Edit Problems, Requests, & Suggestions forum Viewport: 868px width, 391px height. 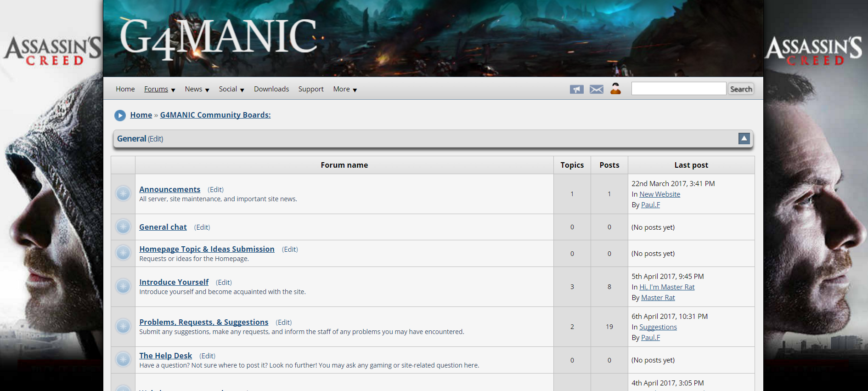[284, 323]
